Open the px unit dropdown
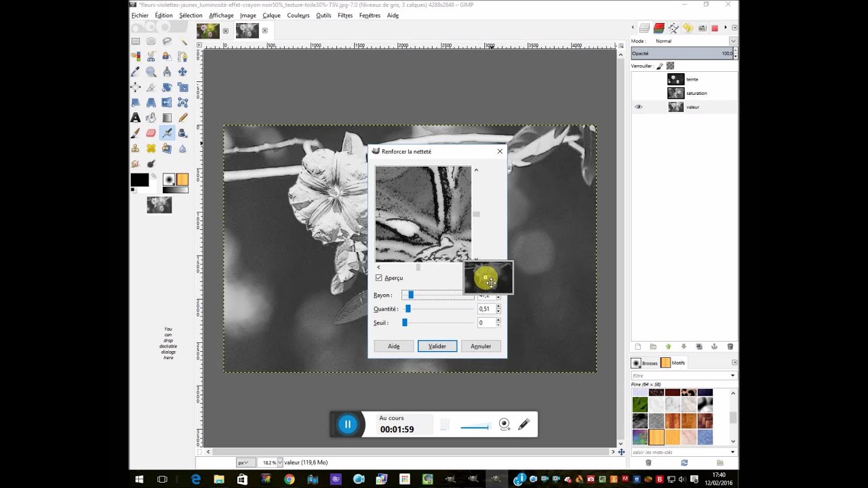The image size is (868, 488). [x=245, y=462]
